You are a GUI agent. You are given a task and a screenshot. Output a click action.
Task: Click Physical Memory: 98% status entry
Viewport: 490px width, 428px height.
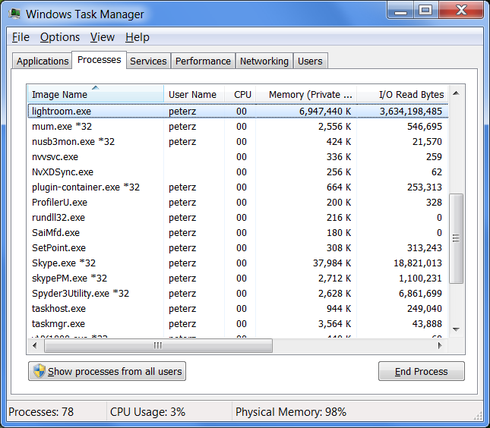(x=291, y=412)
